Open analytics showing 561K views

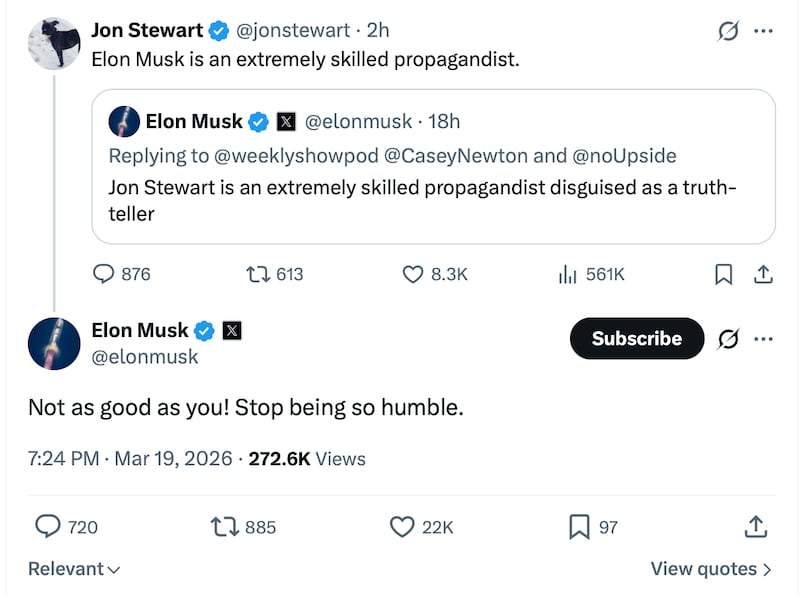pyautogui.click(x=566, y=274)
